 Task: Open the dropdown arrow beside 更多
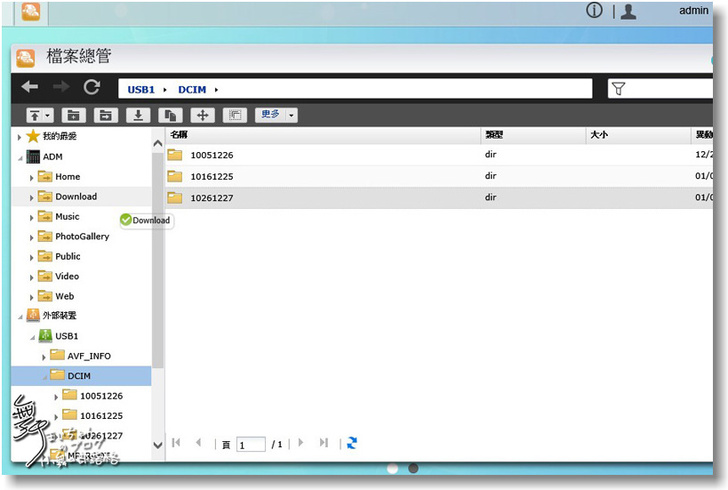pyautogui.click(x=291, y=115)
